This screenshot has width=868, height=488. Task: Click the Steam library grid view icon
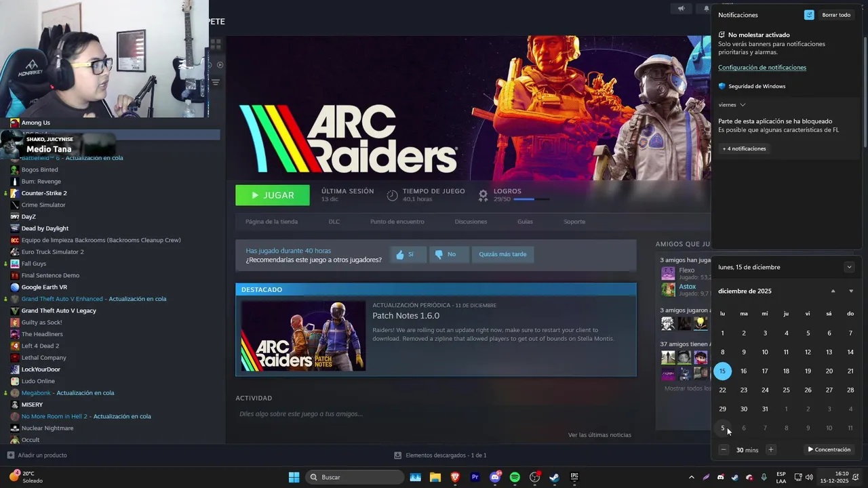(216, 45)
